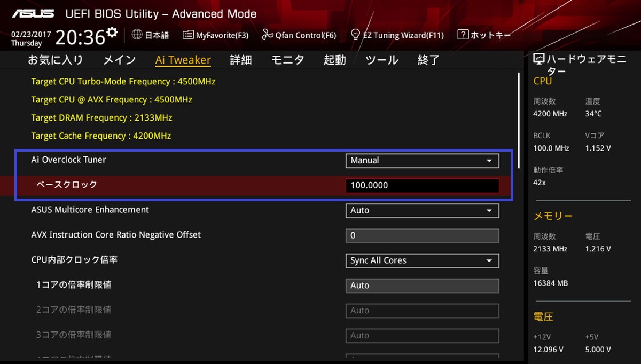Click the 42x ratio value
The height and width of the screenshot is (364, 641).
[x=540, y=183]
